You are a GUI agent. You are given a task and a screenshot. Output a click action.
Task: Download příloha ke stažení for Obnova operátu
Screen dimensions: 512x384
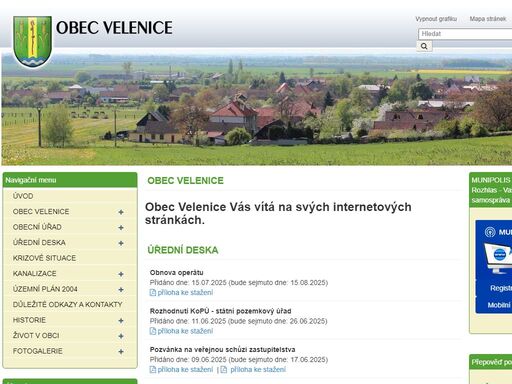[185, 293]
